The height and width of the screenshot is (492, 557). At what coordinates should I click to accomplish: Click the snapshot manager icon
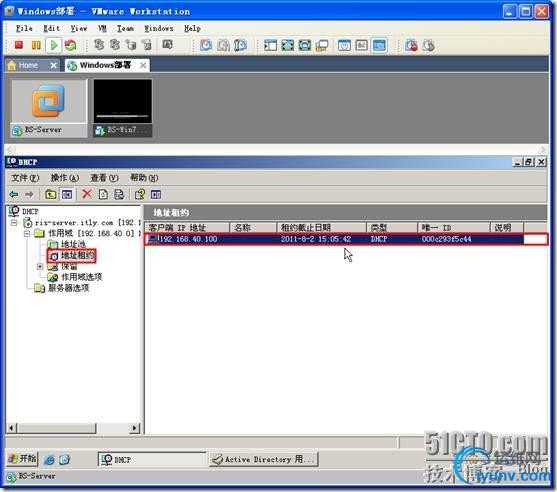[240, 45]
